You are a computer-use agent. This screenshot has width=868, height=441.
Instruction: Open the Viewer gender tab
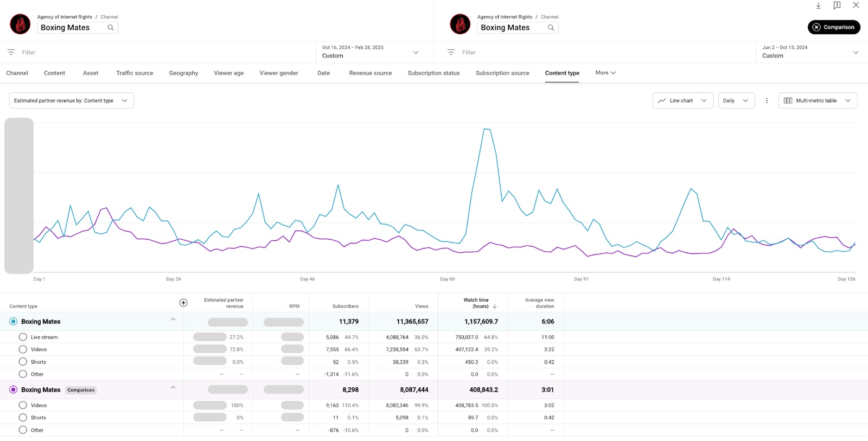[x=279, y=73]
